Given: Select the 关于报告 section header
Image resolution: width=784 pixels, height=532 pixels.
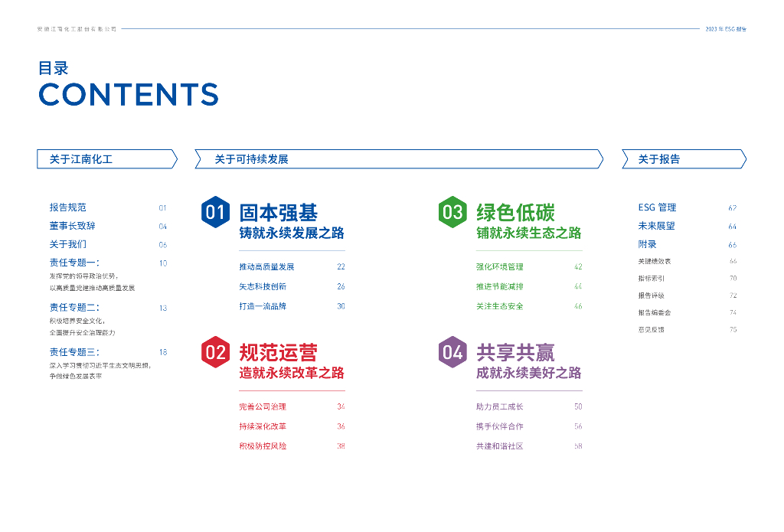Looking at the screenshot, I should [684, 159].
